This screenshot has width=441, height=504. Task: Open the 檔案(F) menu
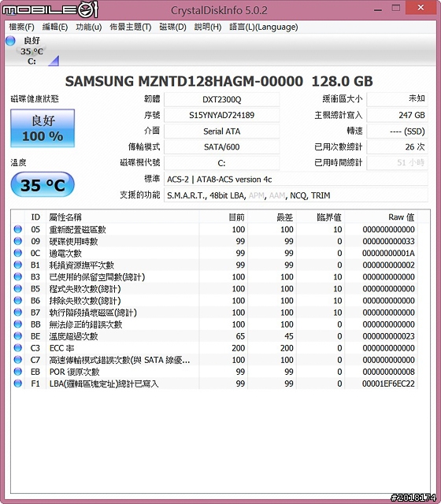tap(21, 27)
